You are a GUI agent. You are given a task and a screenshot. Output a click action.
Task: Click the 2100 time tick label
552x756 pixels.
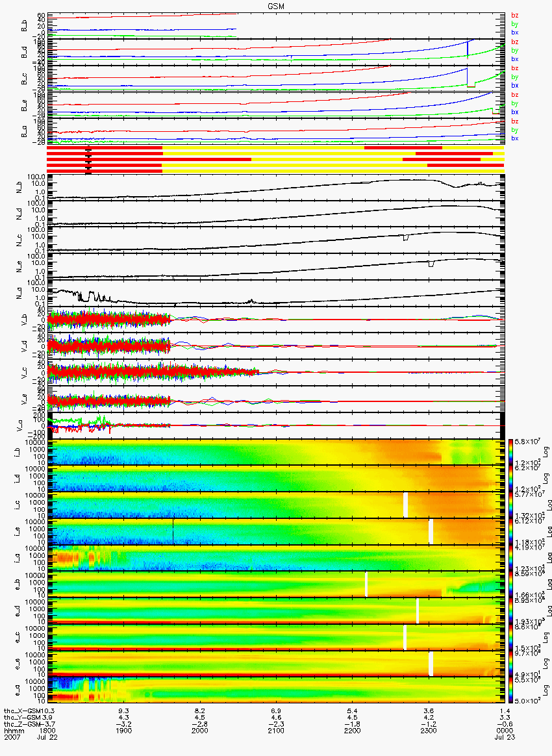point(276,731)
